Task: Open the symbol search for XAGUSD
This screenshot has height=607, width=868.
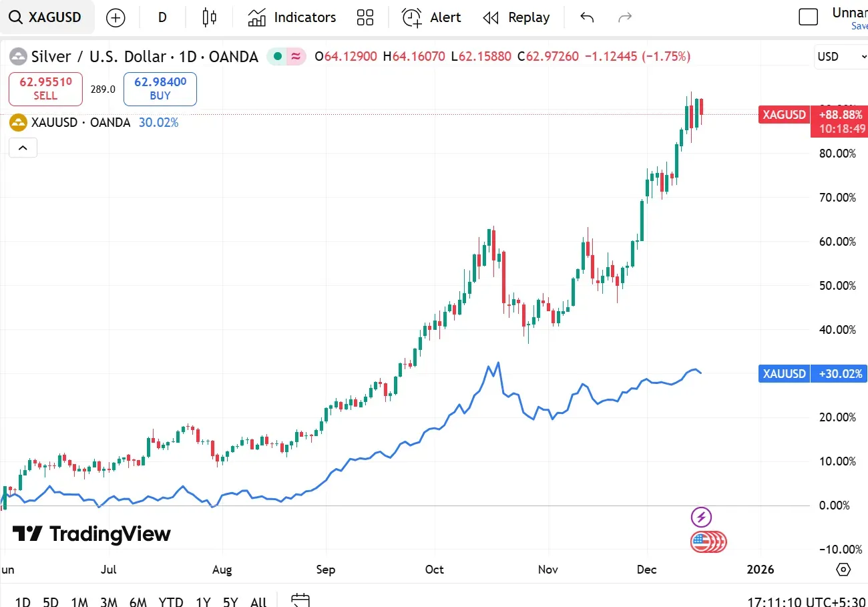Action: pos(47,17)
